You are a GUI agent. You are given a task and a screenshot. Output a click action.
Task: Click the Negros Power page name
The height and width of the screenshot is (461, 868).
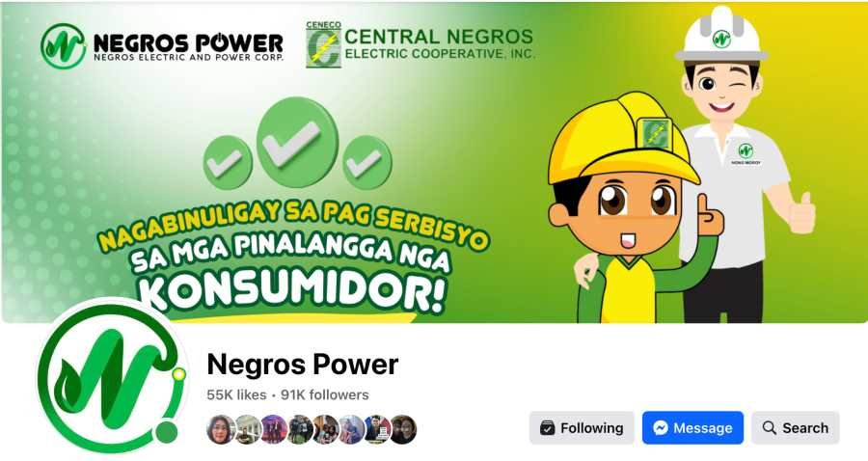click(x=302, y=365)
